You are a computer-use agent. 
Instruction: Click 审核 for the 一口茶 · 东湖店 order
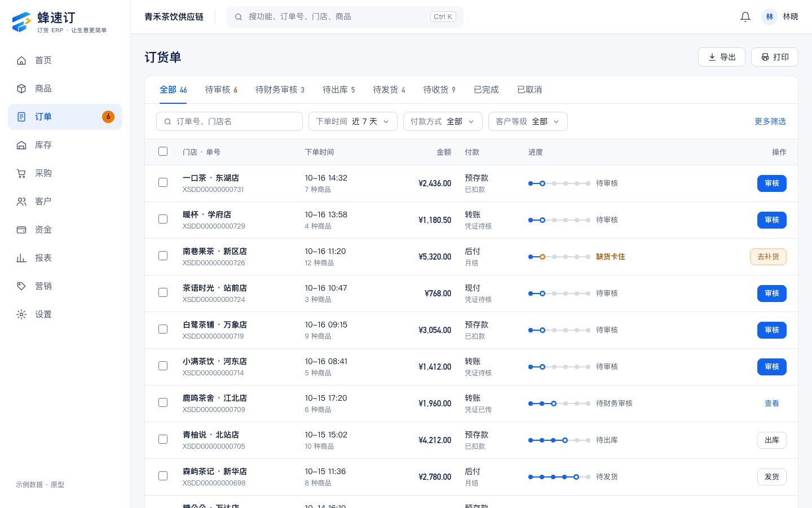click(x=772, y=183)
